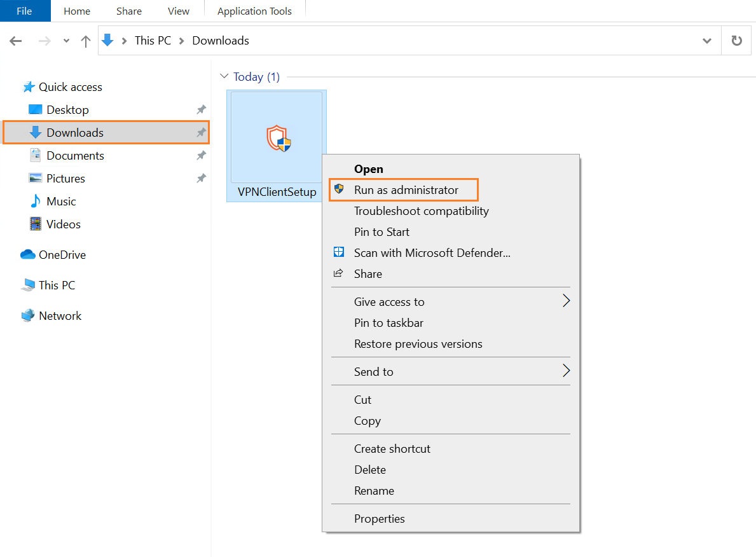Switch to the Home ribbon tab
This screenshot has width=756, height=557.
[x=77, y=11]
